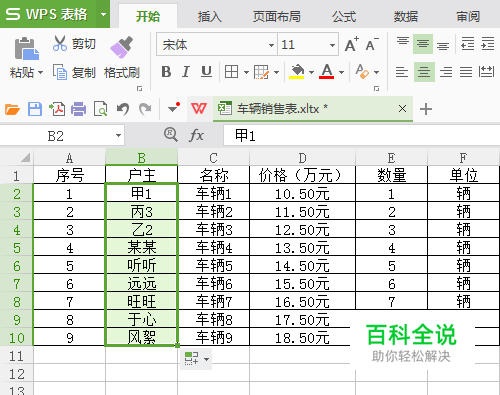Save the workbook with the floppy icon
Screen dimensions: 500x395
pyautogui.click(x=35, y=109)
